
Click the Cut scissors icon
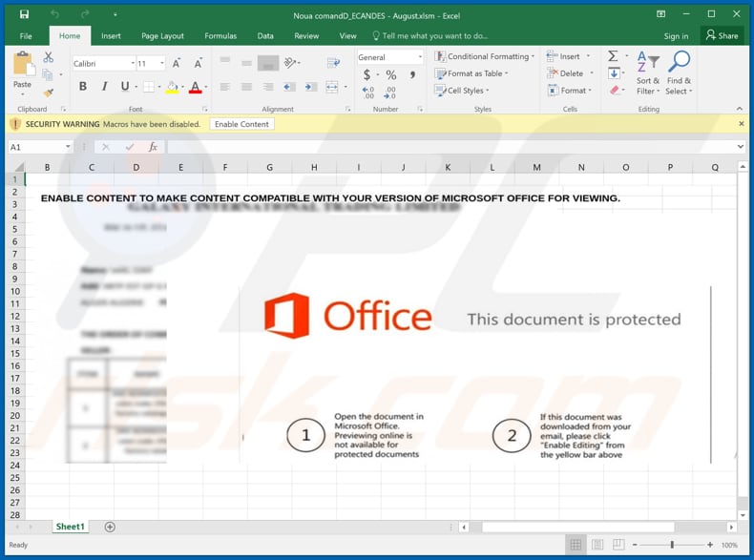pos(48,57)
